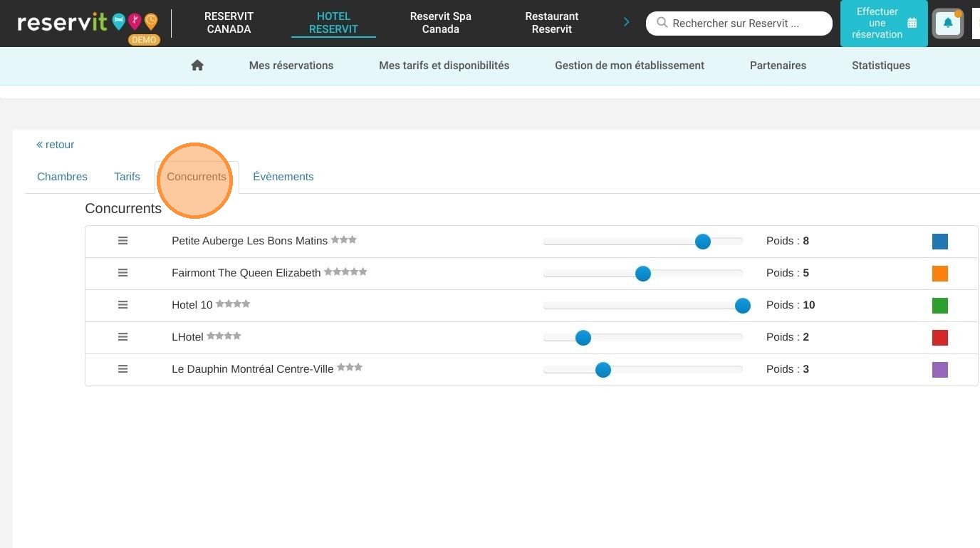Switch to RESERVIT CANADA establishment
The height and width of the screenshot is (548, 980).
[229, 23]
